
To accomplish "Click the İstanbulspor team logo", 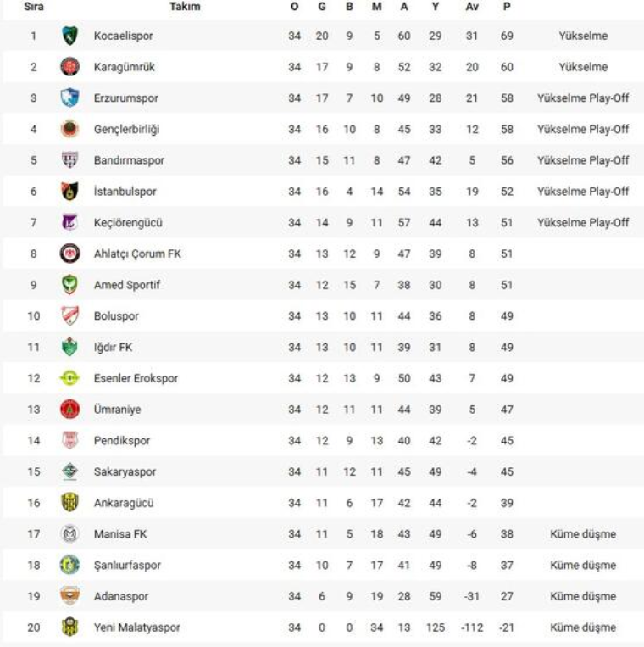I will [x=69, y=192].
